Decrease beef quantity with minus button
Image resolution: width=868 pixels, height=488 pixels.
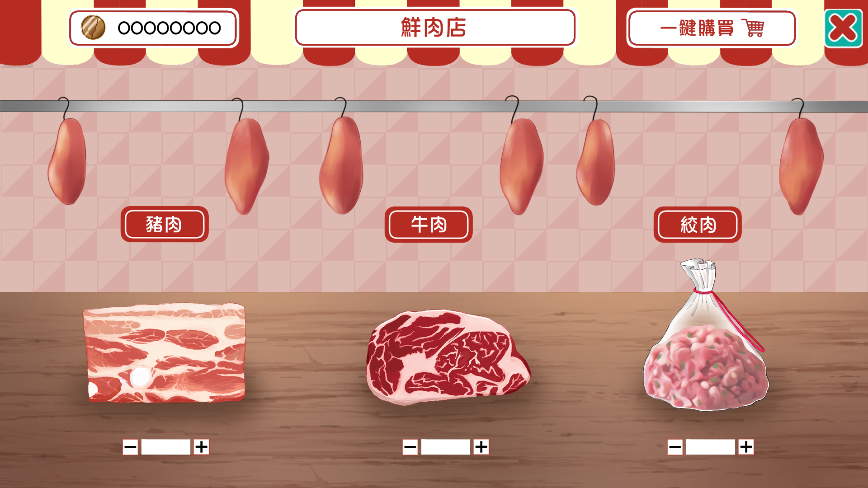pyautogui.click(x=410, y=447)
